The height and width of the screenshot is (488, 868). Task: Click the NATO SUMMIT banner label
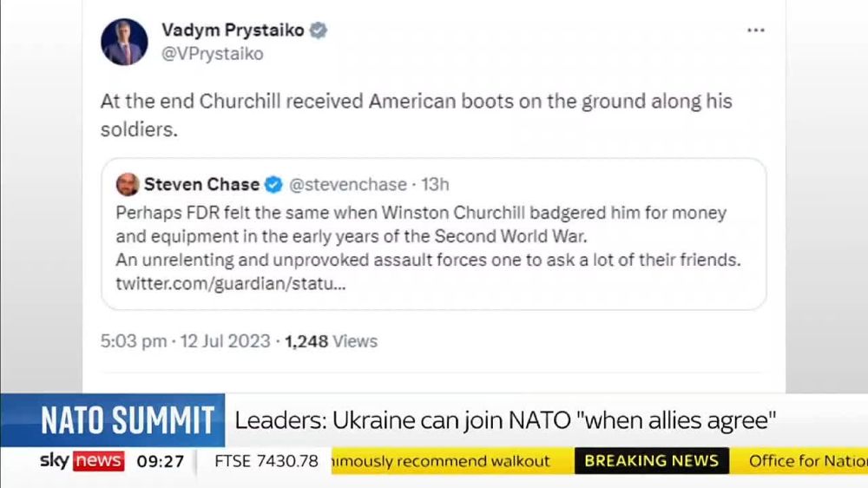tap(128, 421)
